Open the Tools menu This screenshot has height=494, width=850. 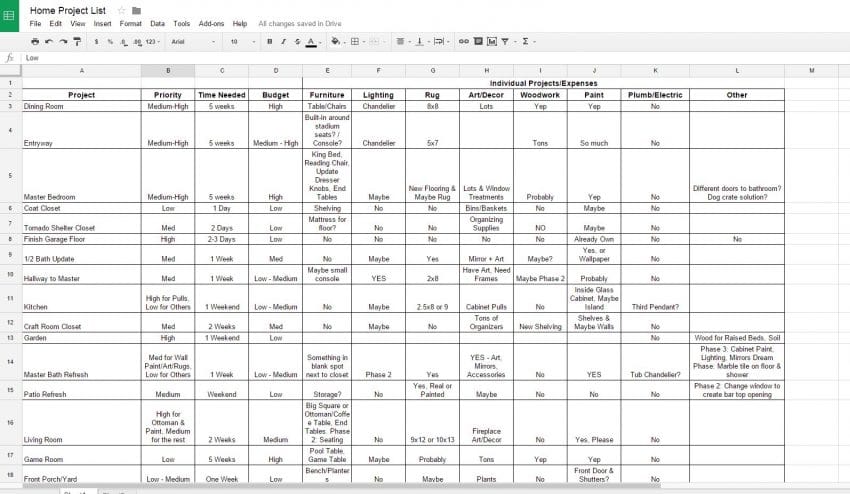tap(182, 24)
